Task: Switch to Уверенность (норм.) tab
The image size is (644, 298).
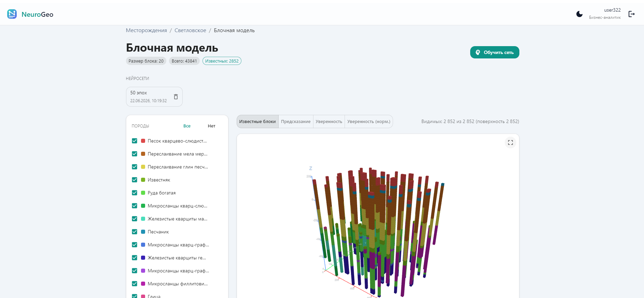Action: coord(369,122)
